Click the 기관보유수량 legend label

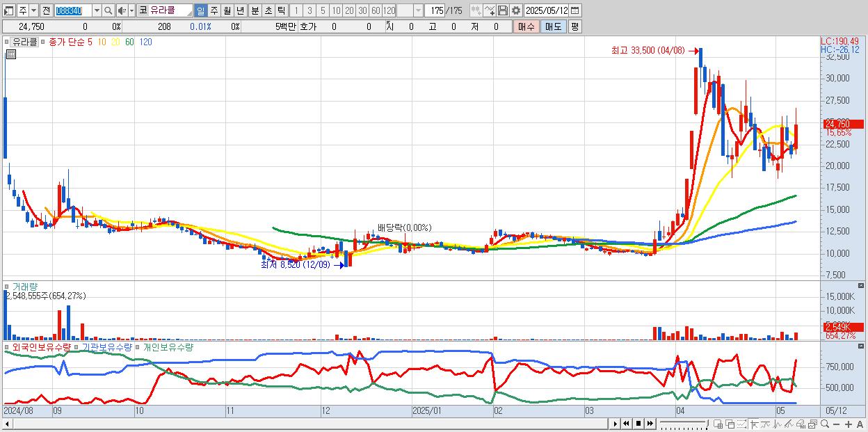[x=106, y=346]
